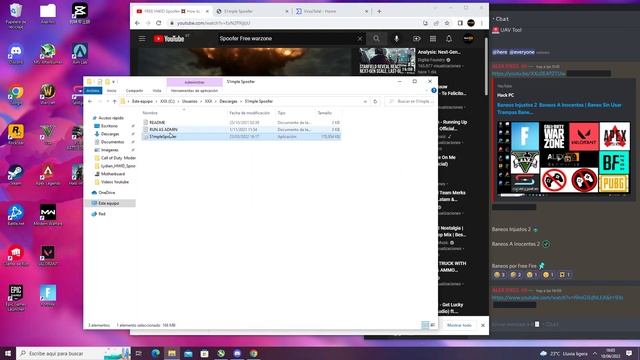This screenshot has width=640, height=360.
Task: Reload the page in Chrome
Action: pyautogui.click(x=159, y=23)
